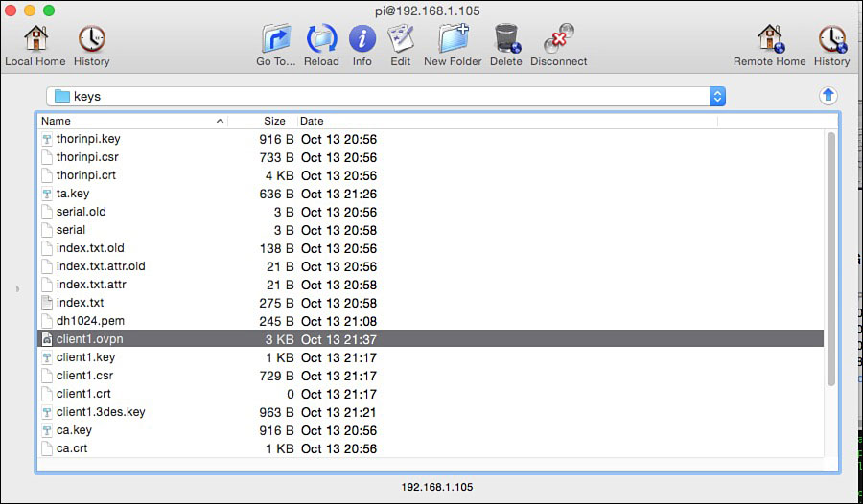
Task: Open the keys path dropdown
Action: 717,96
